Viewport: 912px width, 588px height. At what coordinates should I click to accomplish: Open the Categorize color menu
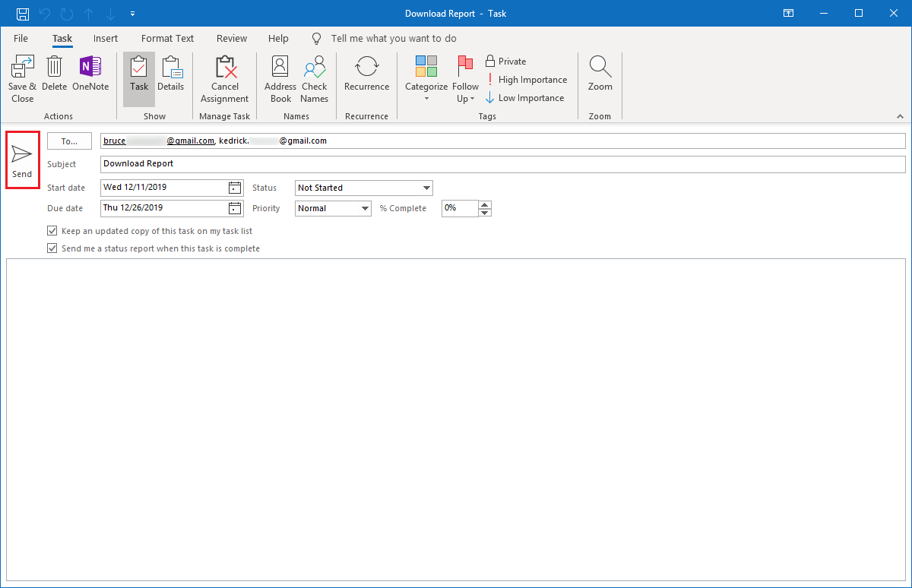[x=426, y=80]
